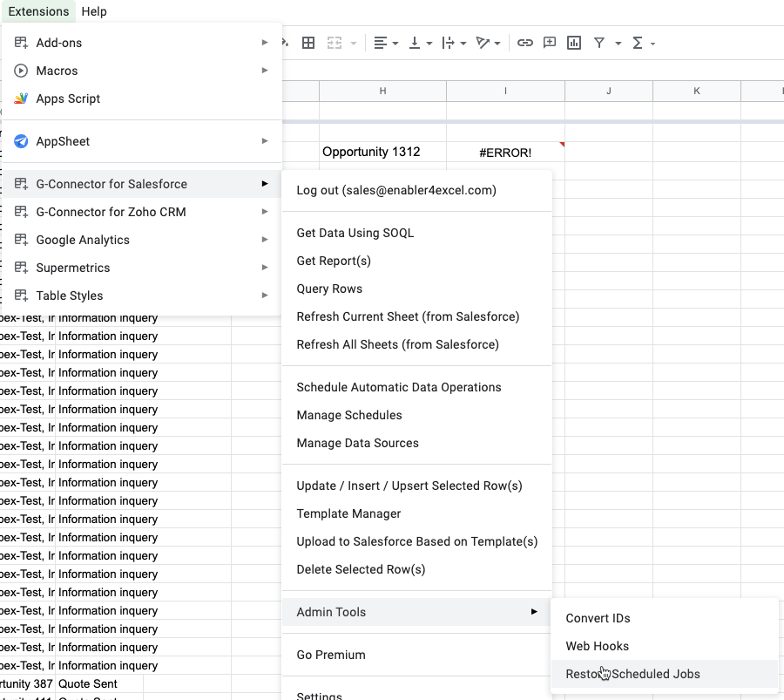This screenshot has width=784, height=700.
Task: Select Refresh All Sheets (from Salesforce)
Action: [417, 344]
